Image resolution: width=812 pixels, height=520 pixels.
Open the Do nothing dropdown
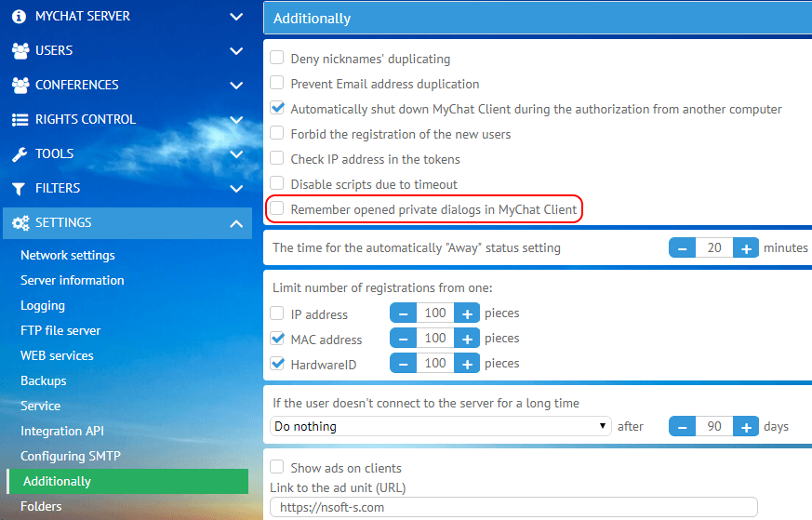441,426
